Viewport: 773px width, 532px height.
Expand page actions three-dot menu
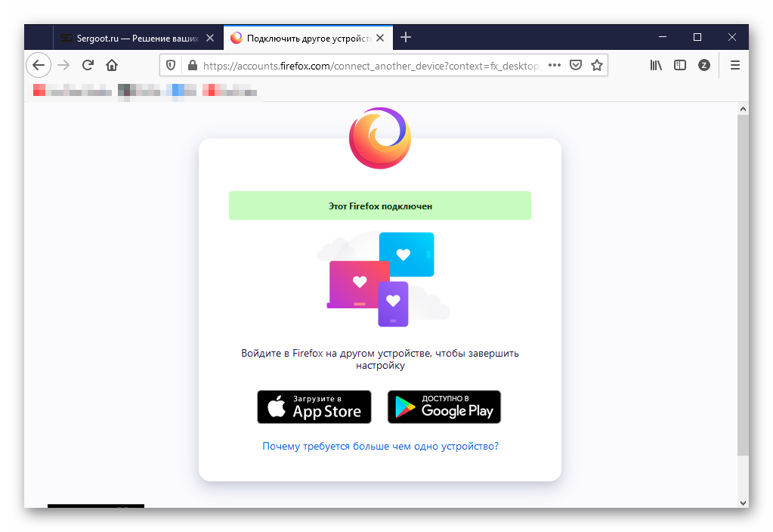[555, 66]
